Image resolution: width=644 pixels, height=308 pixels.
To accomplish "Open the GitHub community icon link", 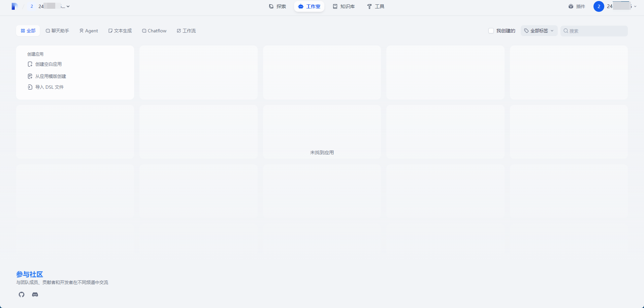I will (x=22, y=295).
